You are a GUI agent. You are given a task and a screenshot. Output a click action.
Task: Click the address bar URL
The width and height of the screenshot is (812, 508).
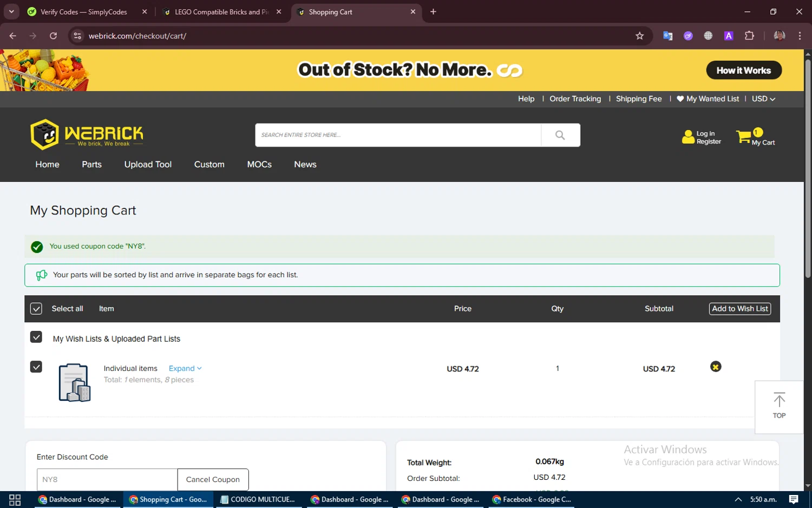coord(137,36)
